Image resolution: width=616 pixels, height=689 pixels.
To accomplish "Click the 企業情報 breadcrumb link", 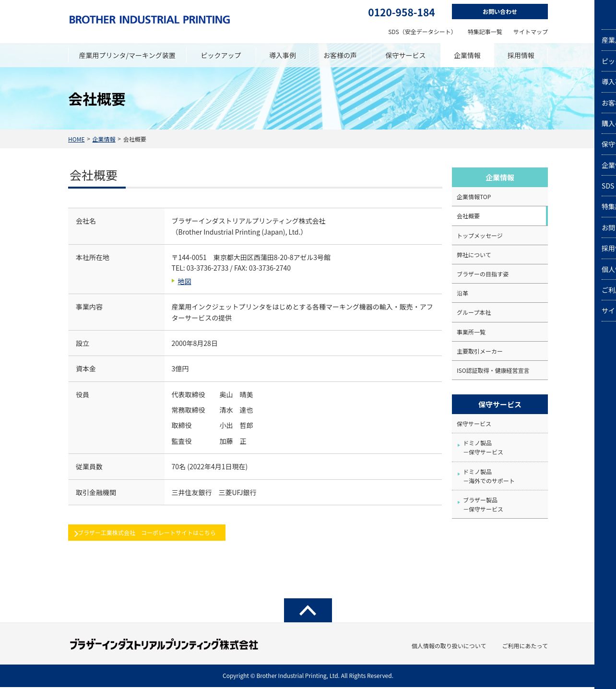I will 104,139.
